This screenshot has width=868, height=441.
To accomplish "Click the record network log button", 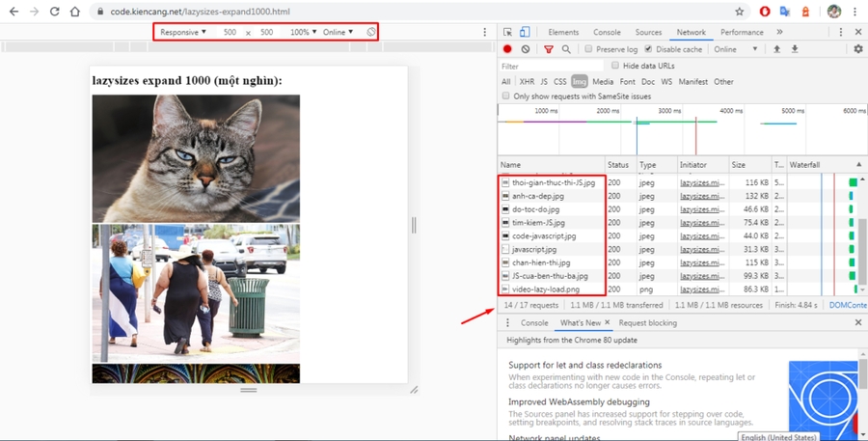I will click(507, 49).
